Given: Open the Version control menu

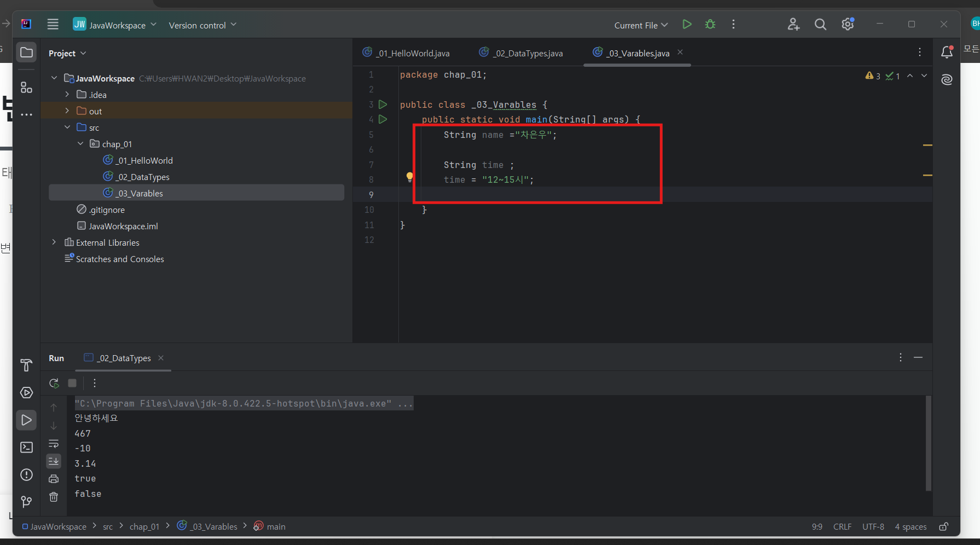Looking at the screenshot, I should click(202, 25).
